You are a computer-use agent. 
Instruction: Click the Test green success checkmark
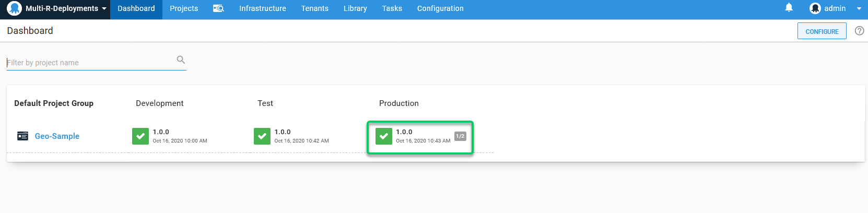pos(262,136)
